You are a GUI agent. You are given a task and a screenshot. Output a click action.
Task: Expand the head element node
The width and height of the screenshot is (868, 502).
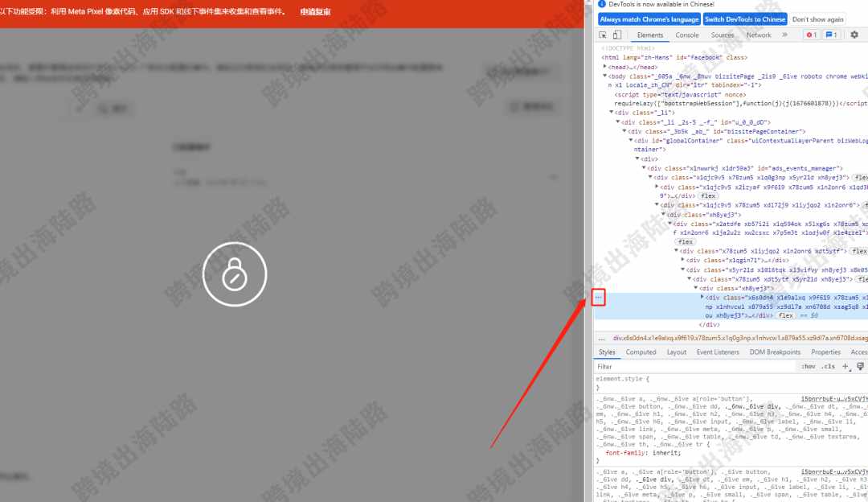tap(605, 67)
